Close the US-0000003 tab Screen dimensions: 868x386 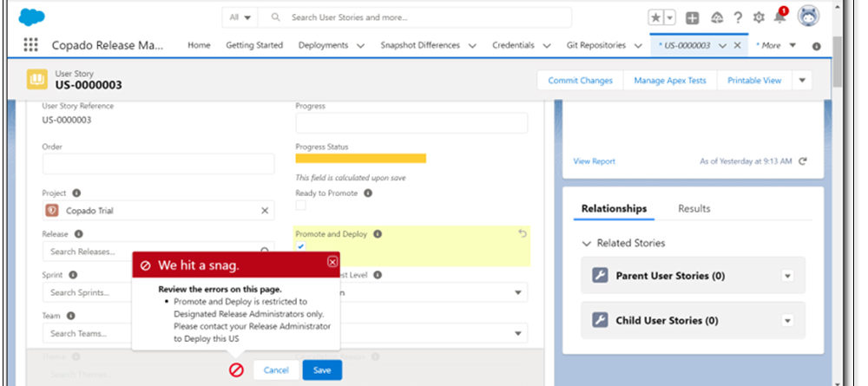pyautogui.click(x=737, y=45)
